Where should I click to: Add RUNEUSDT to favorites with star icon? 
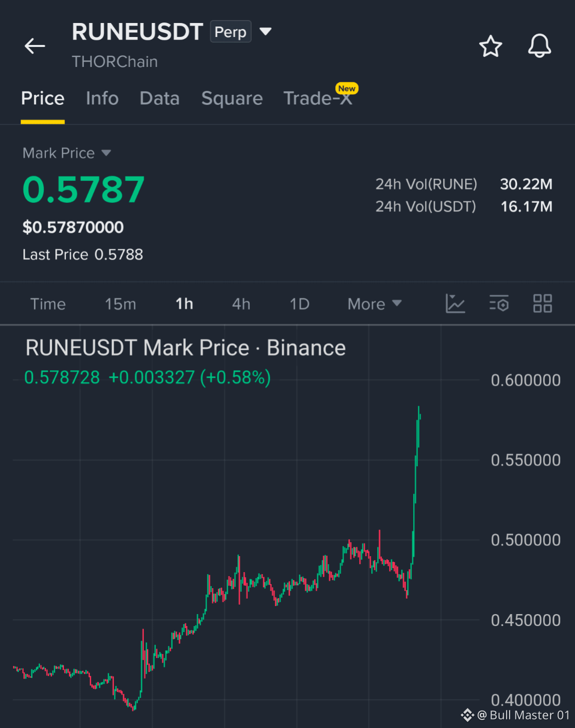[x=490, y=46]
